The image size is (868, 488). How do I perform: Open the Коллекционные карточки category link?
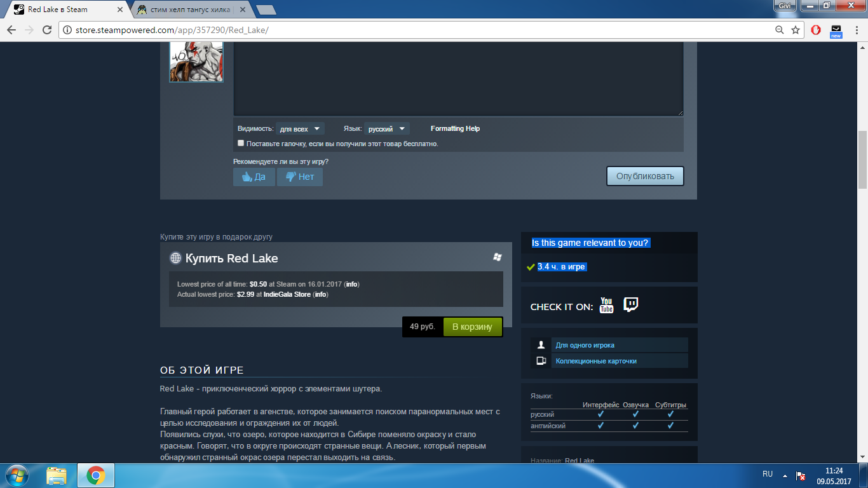pyautogui.click(x=596, y=361)
